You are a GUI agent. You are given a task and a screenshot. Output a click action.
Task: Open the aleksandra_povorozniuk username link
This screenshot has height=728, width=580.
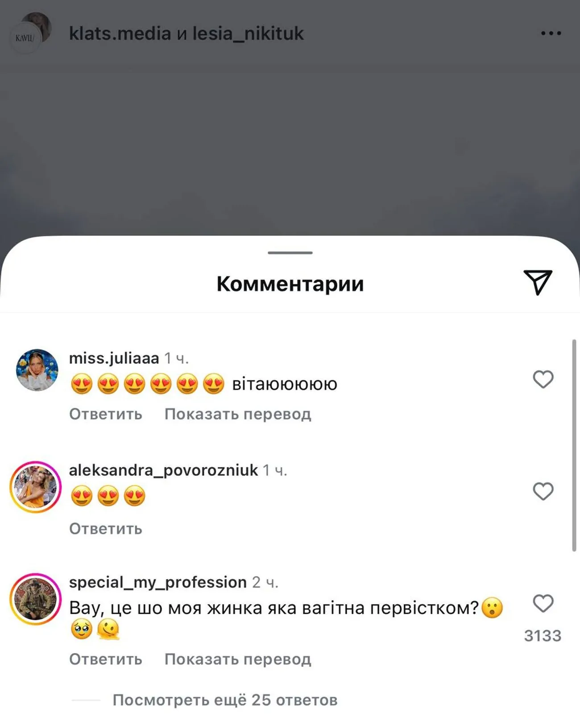point(163,470)
